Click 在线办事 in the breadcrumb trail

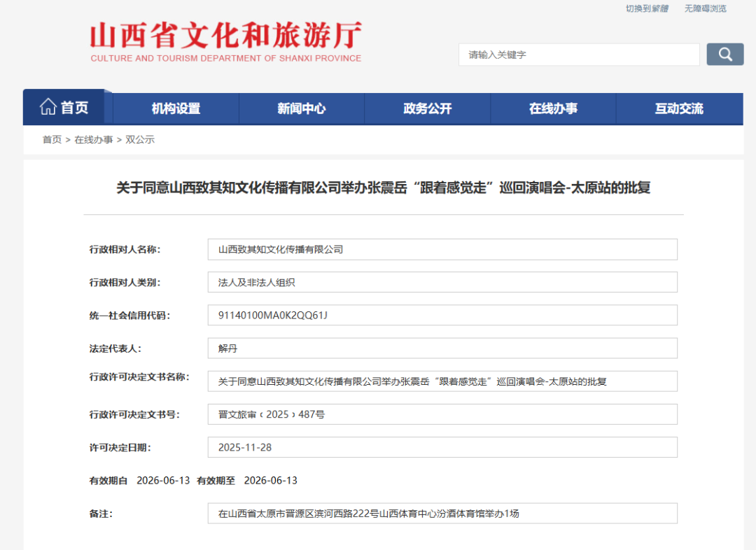tap(94, 139)
